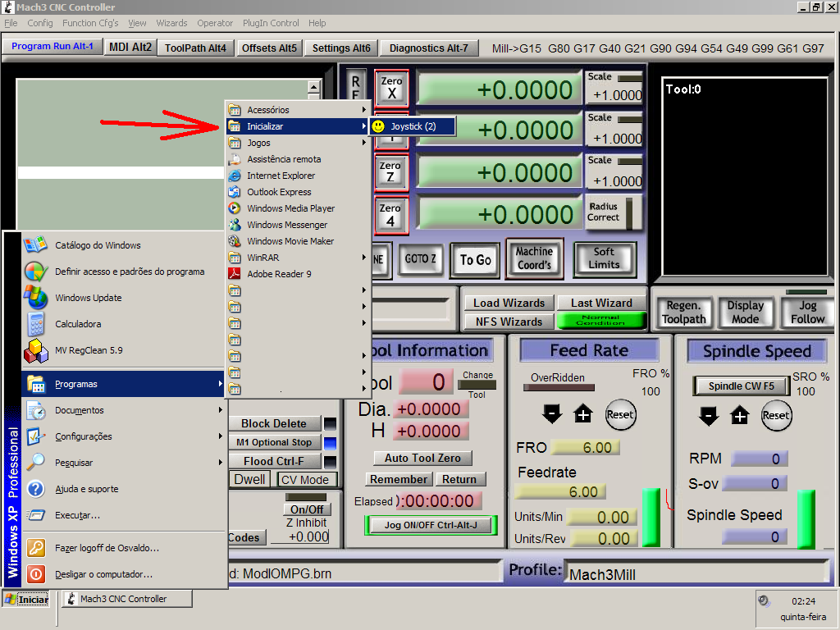Image resolution: width=840 pixels, height=630 pixels.
Task: Click the MV RegClean 5.9 icon
Action: tap(35, 350)
